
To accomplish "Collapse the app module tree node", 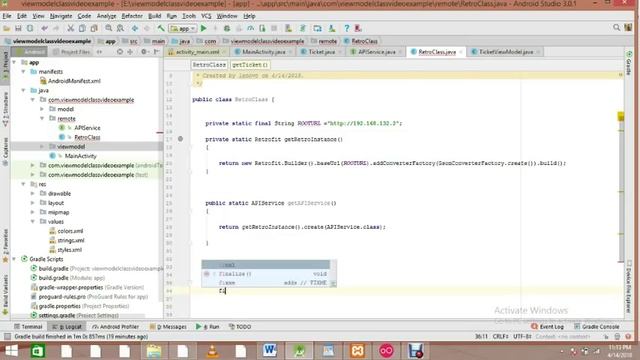I will (x=15, y=62).
